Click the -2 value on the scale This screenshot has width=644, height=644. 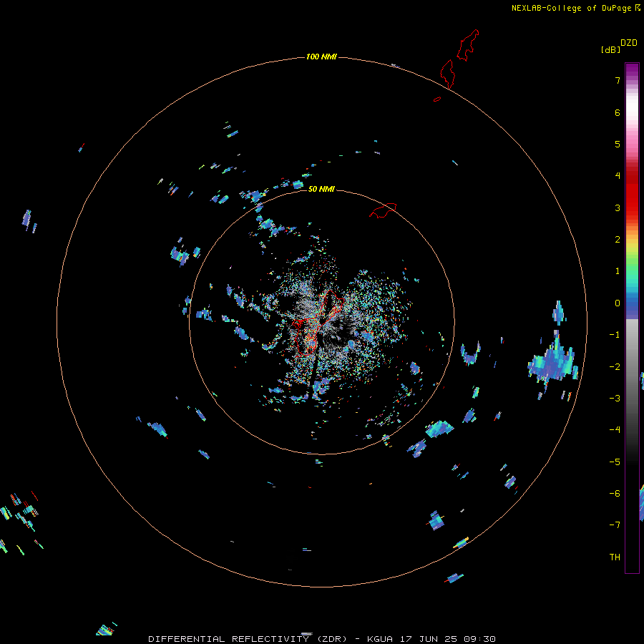615,367
